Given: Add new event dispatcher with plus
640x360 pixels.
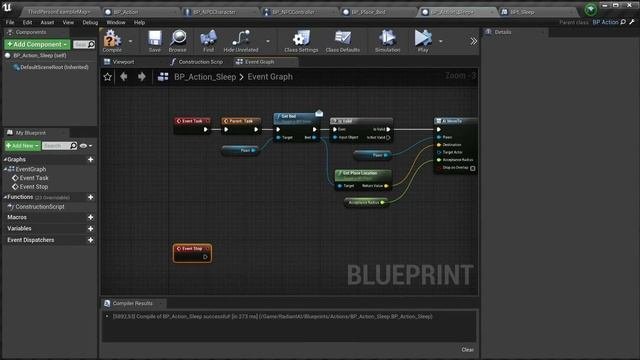Looking at the screenshot, I should click(91, 240).
